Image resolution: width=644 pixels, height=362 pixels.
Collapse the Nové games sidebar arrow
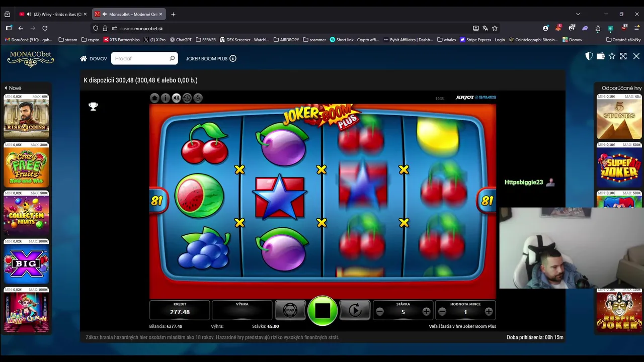click(6, 88)
